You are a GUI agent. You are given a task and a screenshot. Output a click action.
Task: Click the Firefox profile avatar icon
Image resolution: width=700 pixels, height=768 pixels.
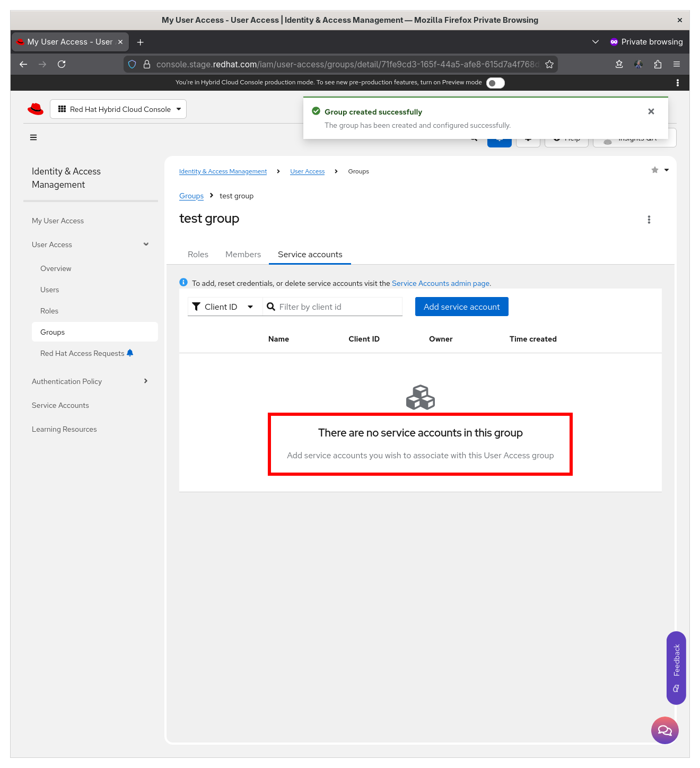point(638,64)
